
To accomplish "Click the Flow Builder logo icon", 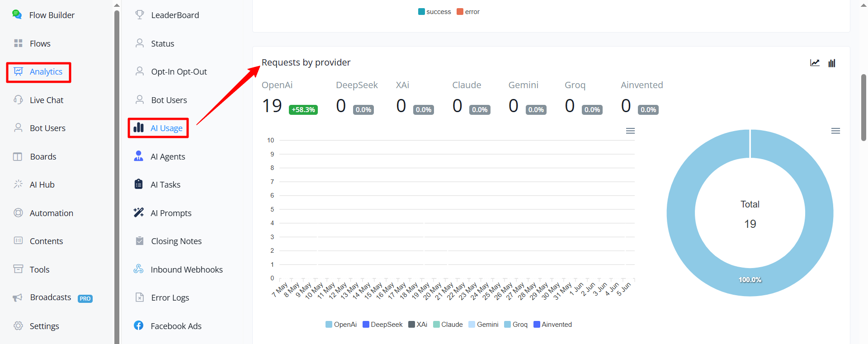I will coord(17,14).
